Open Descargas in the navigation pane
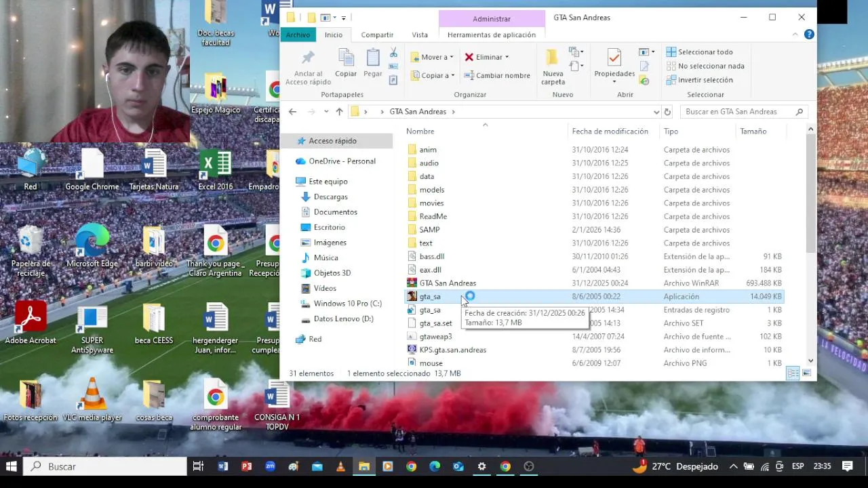Screen dimensions: 868x488 330,197
